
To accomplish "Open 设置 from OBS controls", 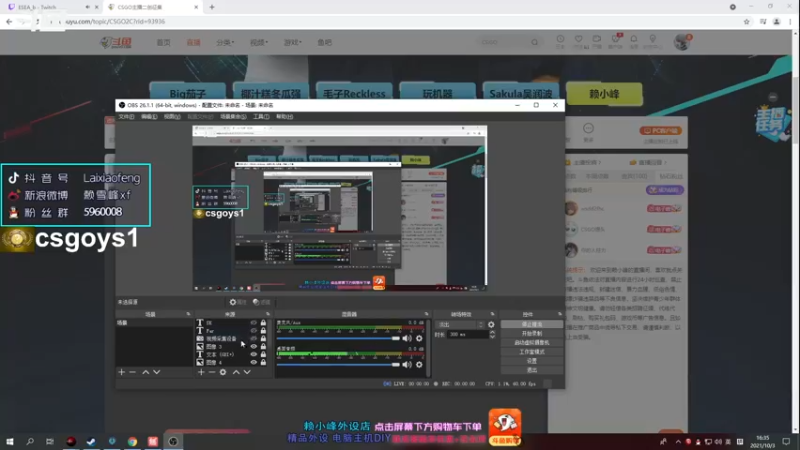I will point(532,361).
